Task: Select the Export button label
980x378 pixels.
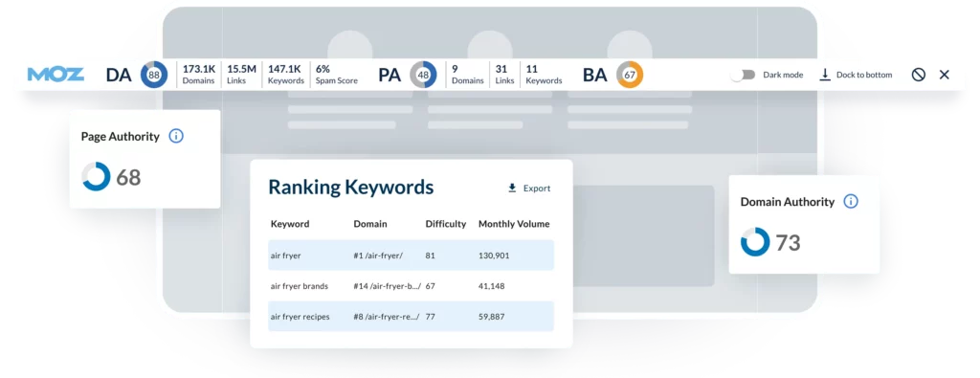Action: pyautogui.click(x=537, y=189)
